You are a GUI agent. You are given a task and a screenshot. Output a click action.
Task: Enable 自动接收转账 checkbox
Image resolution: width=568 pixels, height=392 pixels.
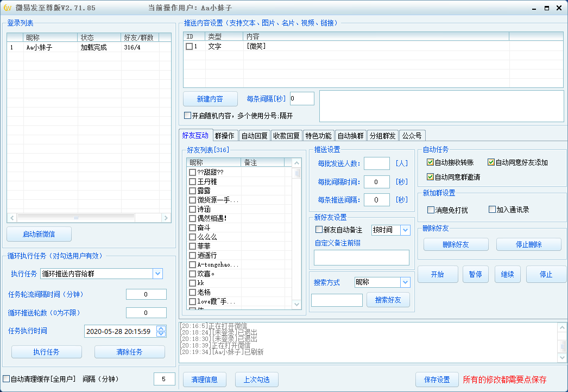(431, 162)
